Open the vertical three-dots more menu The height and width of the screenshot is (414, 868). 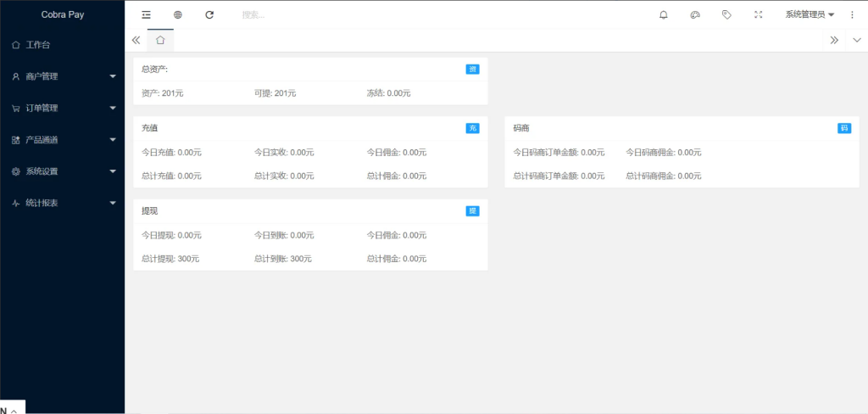click(x=852, y=14)
